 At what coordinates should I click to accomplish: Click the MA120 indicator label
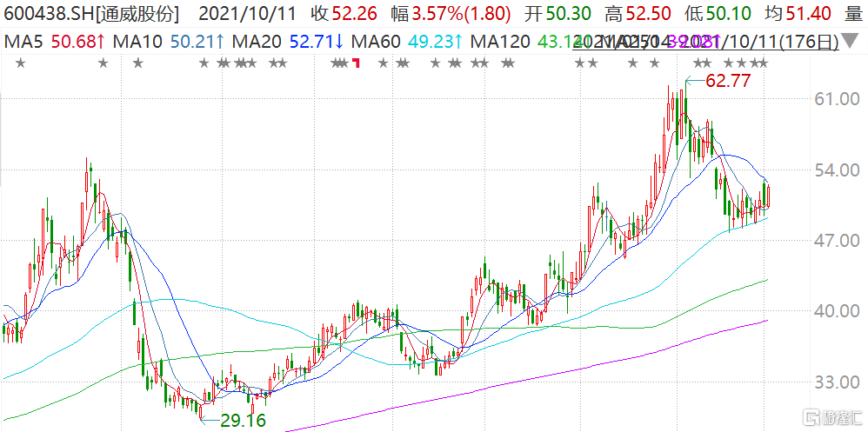[x=502, y=40]
